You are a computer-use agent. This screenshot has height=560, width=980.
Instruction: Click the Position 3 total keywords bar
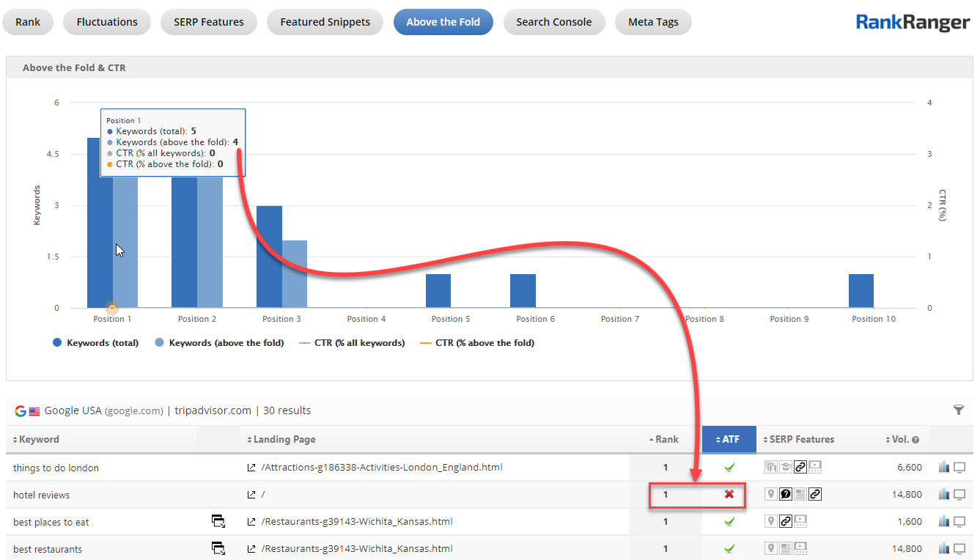click(x=269, y=257)
